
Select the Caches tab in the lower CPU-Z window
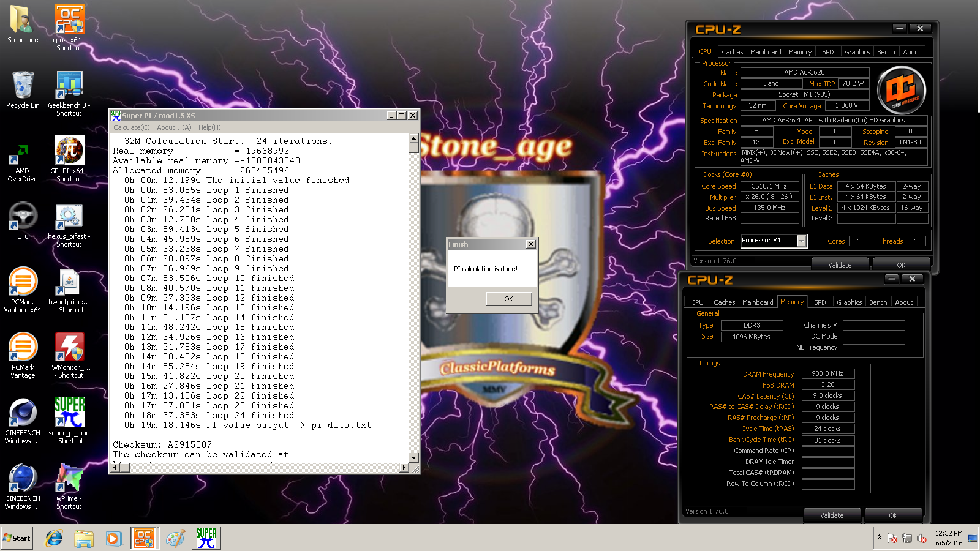click(724, 302)
